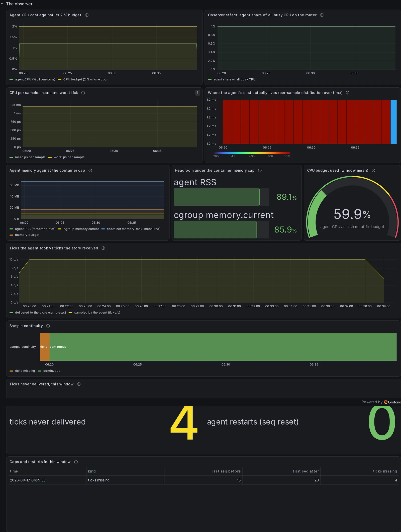
Task: Click the 89.1% agent RSS value
Action: (286, 197)
